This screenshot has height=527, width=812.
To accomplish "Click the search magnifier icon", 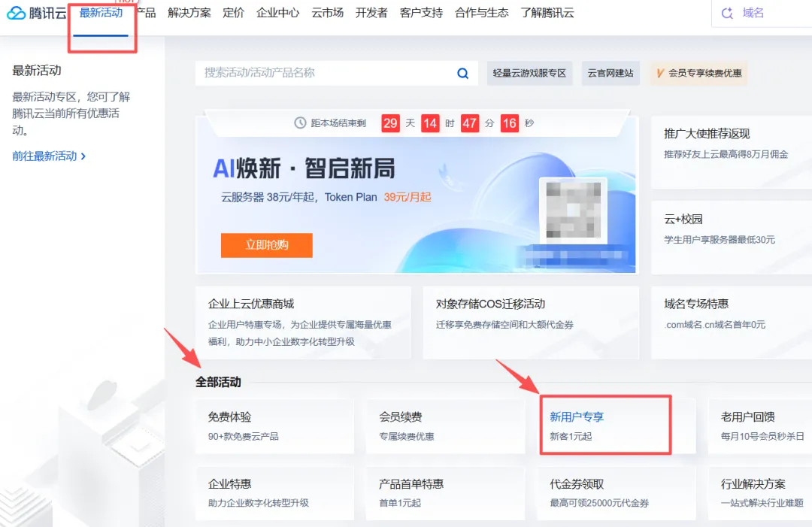I will tap(463, 74).
